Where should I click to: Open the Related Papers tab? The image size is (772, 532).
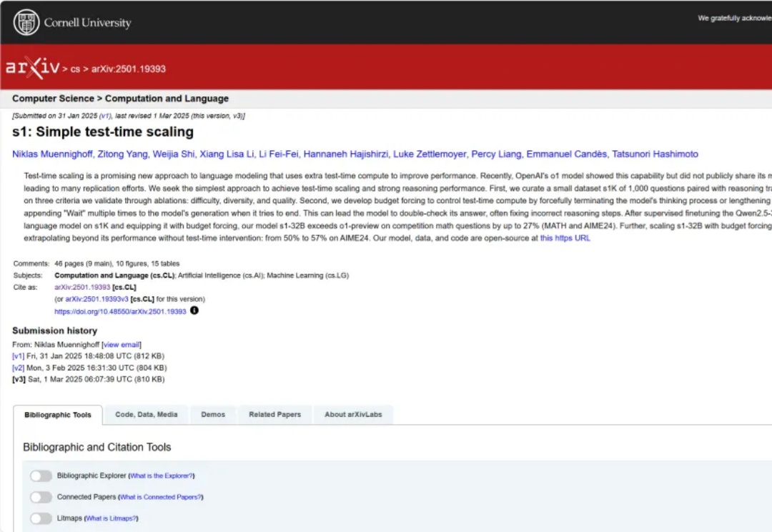(x=274, y=415)
